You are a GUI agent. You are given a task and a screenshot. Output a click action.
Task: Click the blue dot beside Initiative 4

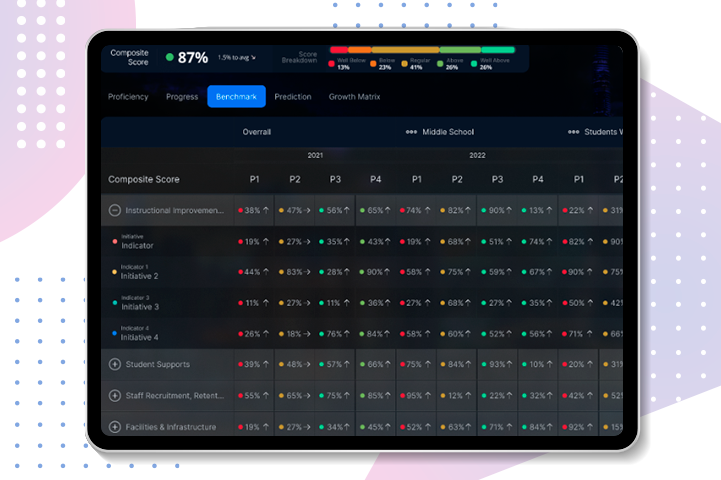point(114,334)
